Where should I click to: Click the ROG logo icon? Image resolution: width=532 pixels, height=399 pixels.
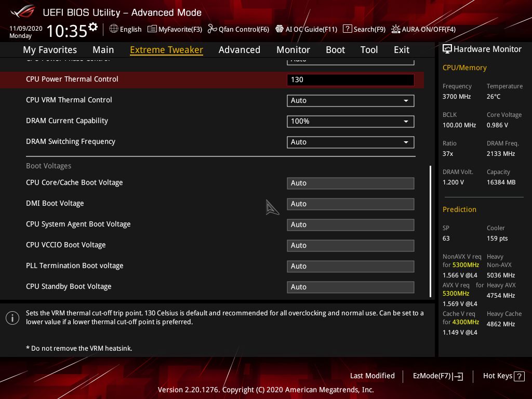(22, 11)
